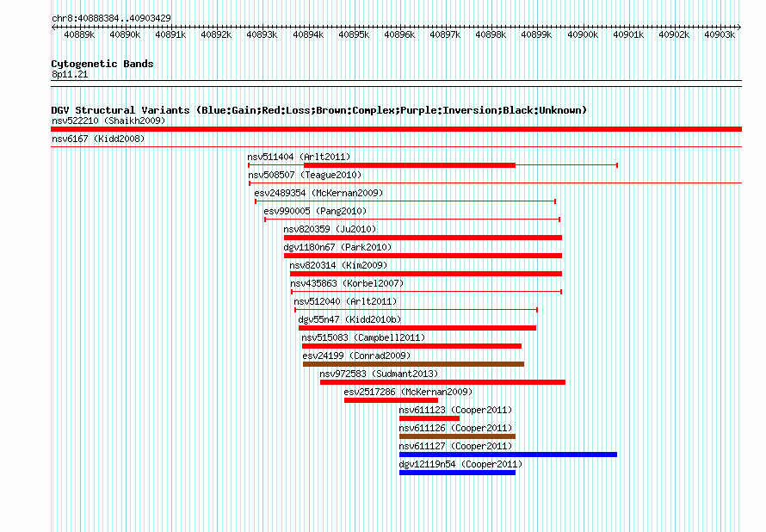The width and height of the screenshot is (766, 532).
Task: Click the blue nsv611127 (Cooper2011) gain bar
Action: (x=508, y=455)
